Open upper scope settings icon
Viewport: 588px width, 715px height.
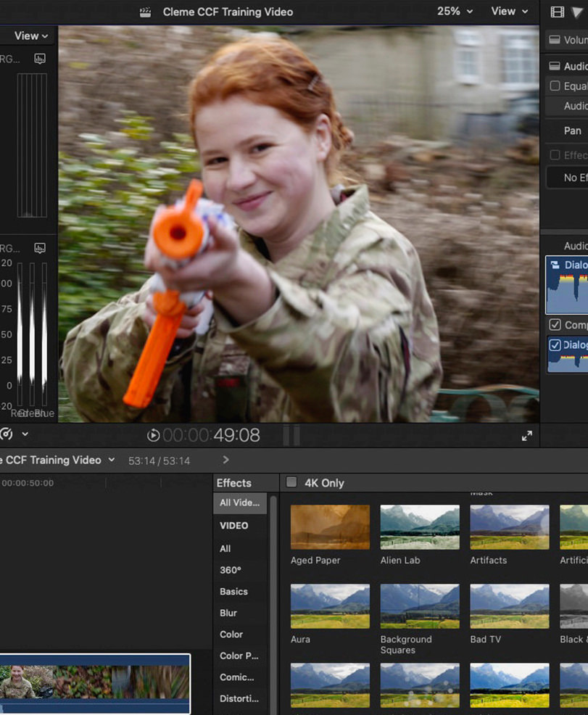coord(40,58)
